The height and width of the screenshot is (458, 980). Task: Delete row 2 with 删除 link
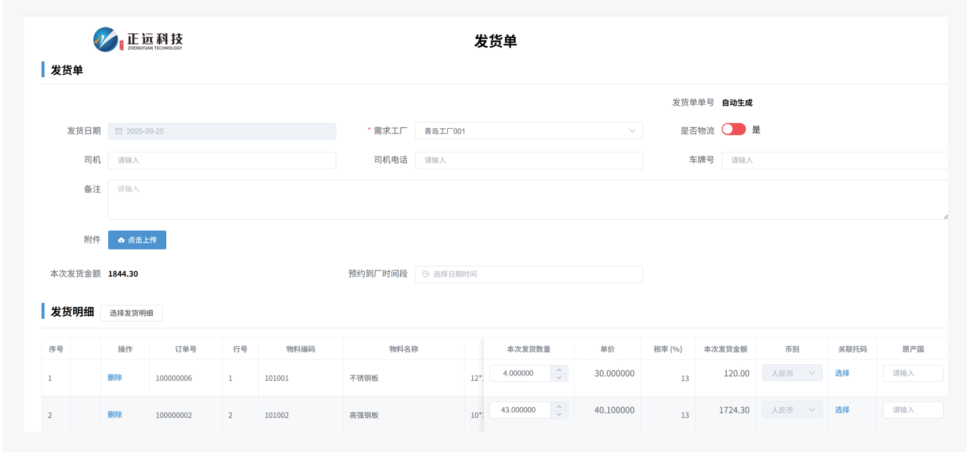(115, 415)
